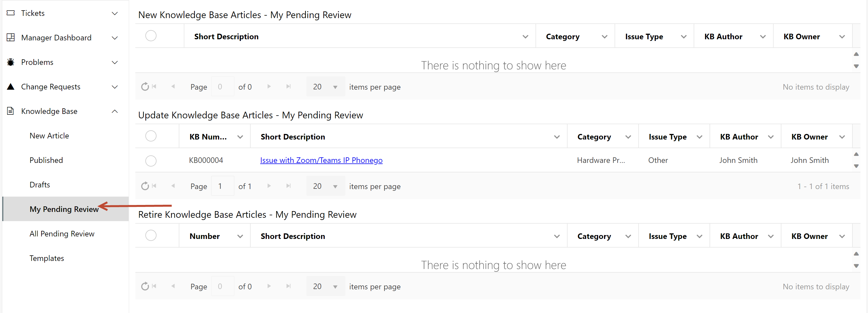
Task: Click the Problems bug icon
Action: point(11,62)
